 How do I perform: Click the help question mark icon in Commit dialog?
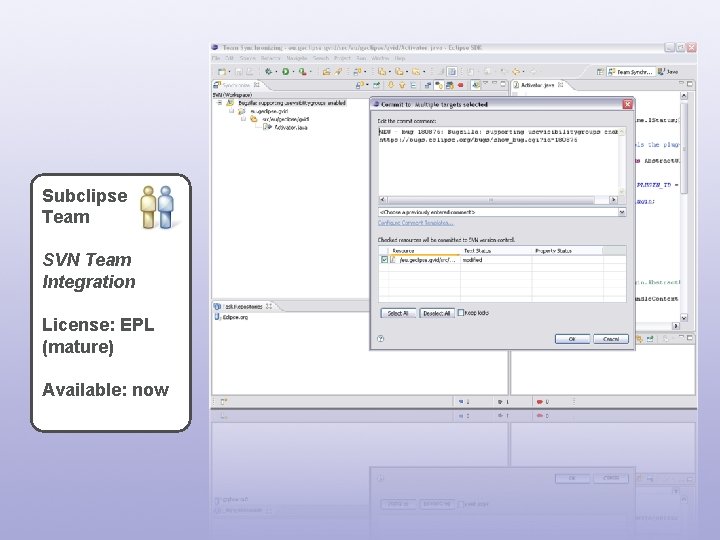tap(380, 339)
